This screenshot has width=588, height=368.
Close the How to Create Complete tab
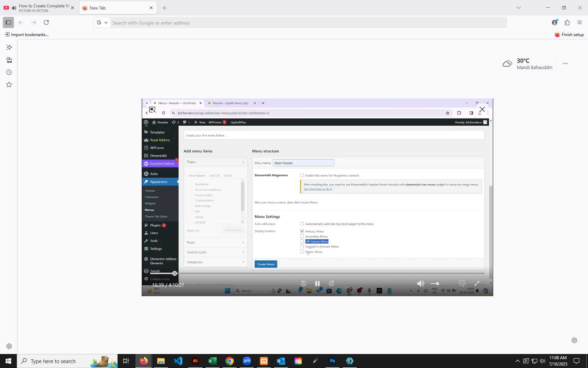(72, 8)
